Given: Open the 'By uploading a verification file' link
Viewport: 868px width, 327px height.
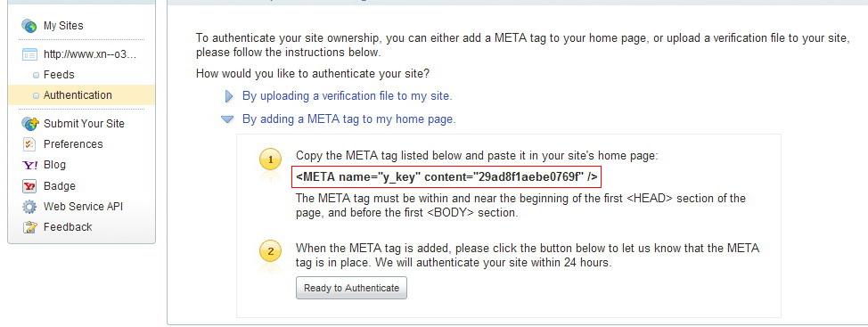Looking at the screenshot, I should click(x=347, y=95).
